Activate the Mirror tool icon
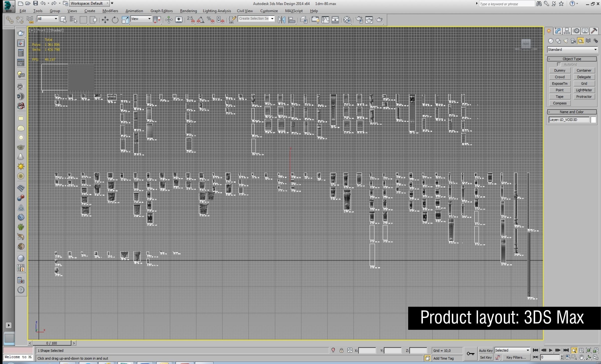Screen dimensions: 601x364 (281, 20)
